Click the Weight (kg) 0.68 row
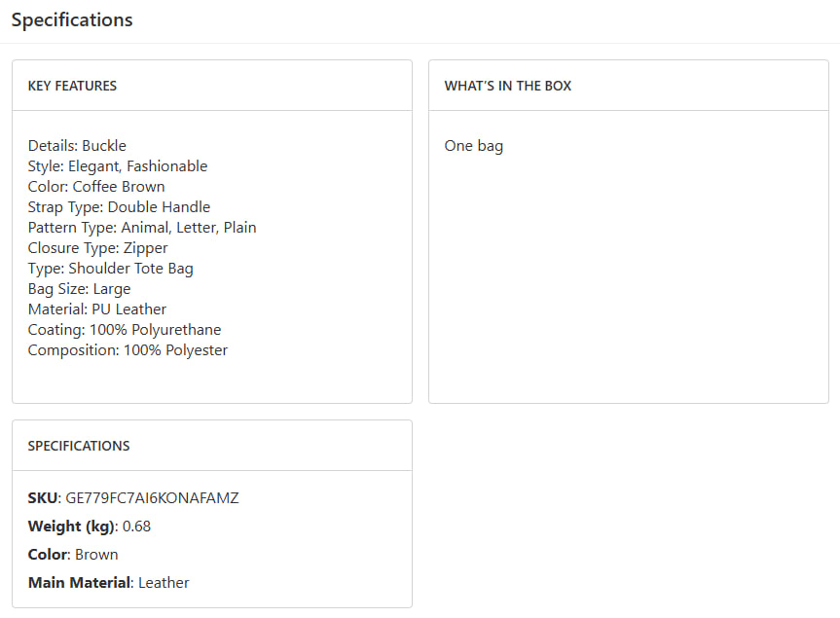Viewport: 840px width, 618px height. coord(90,527)
